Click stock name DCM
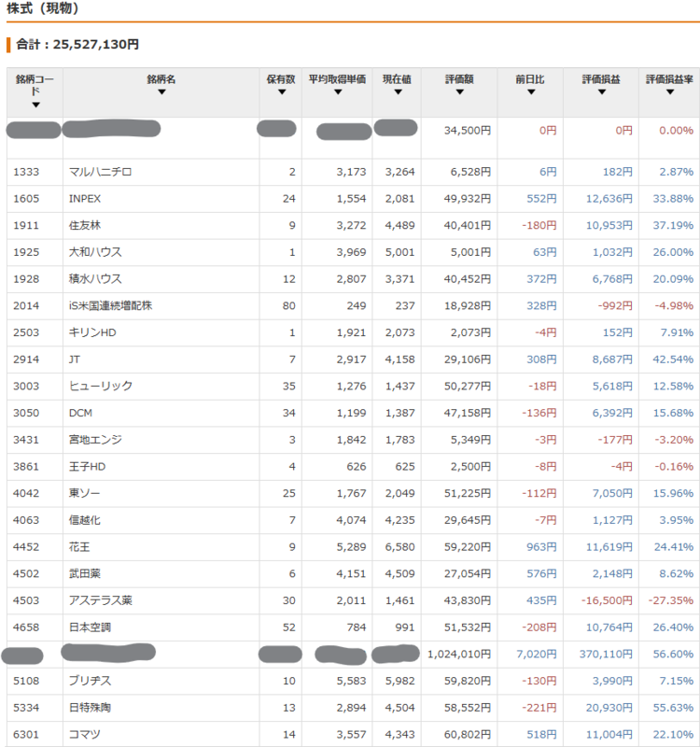700x747 pixels. click(x=80, y=413)
